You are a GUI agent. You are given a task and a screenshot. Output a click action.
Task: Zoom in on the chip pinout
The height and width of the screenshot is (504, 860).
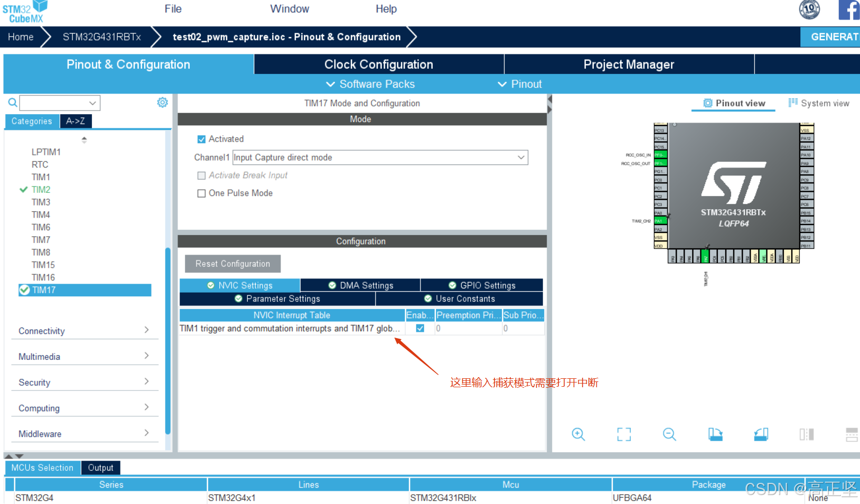[578, 434]
